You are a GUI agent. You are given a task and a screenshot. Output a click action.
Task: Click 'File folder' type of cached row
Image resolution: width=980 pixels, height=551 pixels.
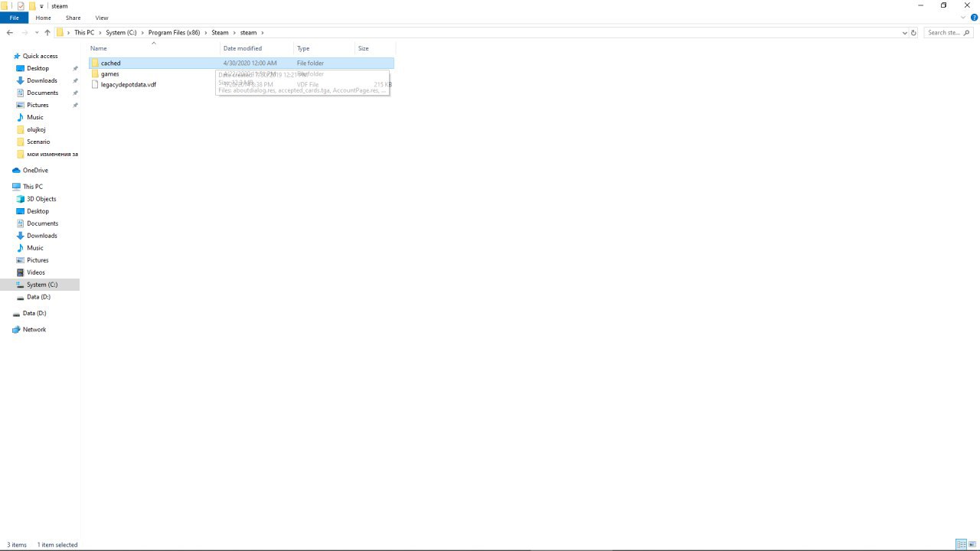[310, 63]
